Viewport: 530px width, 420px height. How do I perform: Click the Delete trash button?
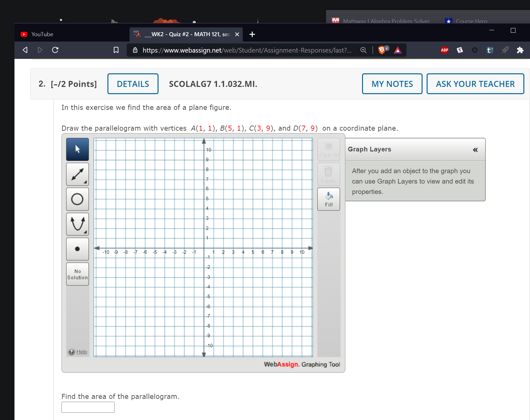click(x=329, y=174)
